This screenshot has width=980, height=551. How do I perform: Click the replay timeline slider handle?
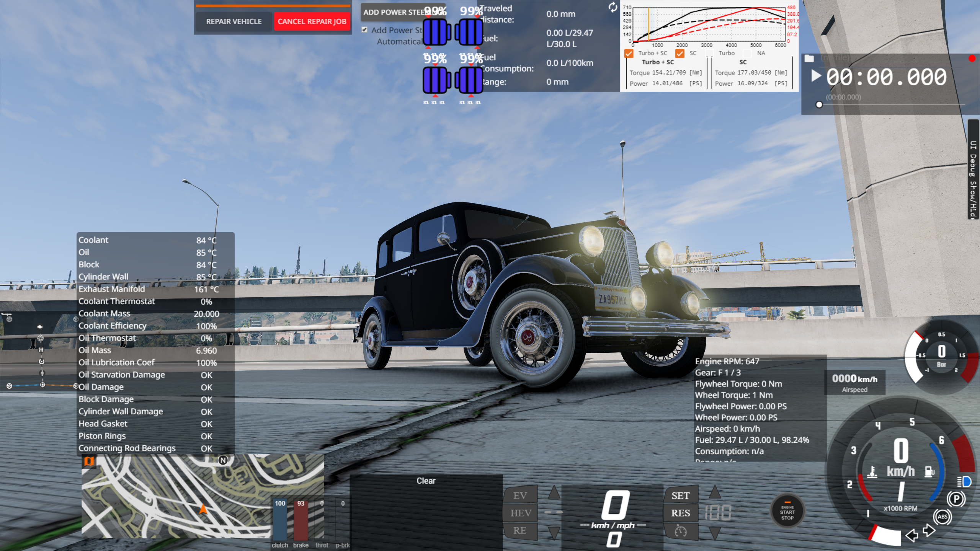[x=819, y=104]
